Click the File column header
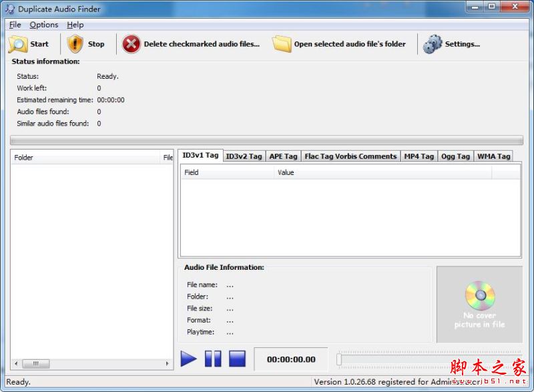534x392 pixels. [168, 158]
